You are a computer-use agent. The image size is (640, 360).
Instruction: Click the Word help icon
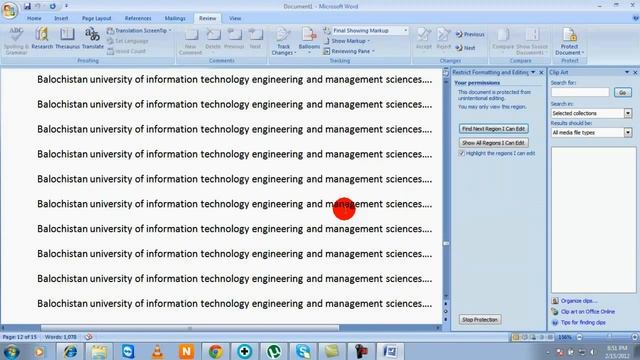point(635,18)
